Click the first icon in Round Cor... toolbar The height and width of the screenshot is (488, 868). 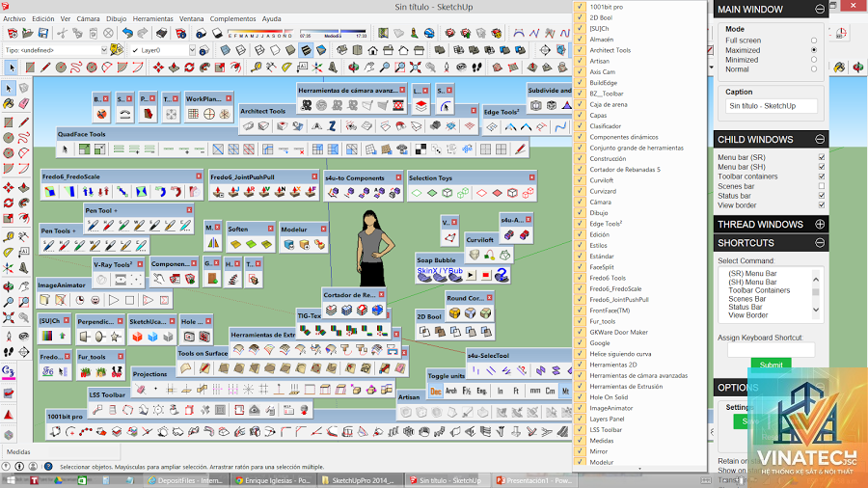pos(454,313)
